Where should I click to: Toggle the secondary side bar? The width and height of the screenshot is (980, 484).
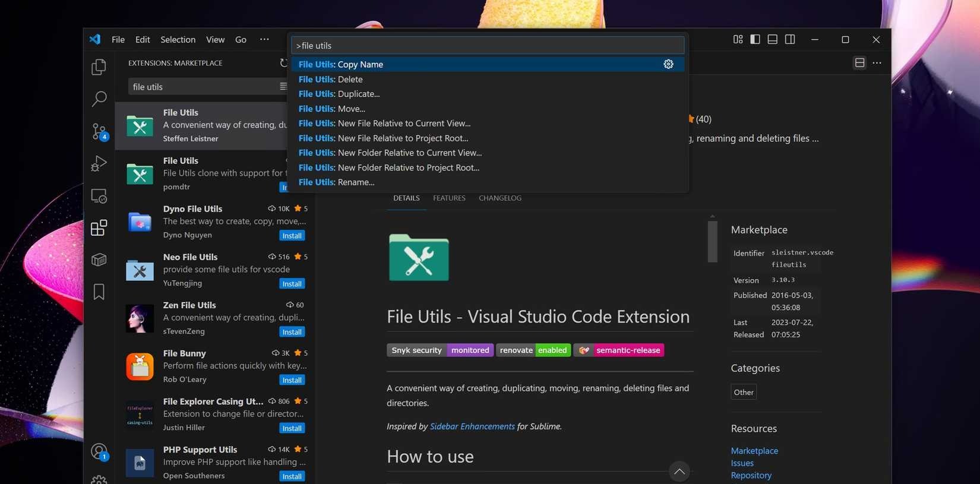pyautogui.click(x=790, y=39)
